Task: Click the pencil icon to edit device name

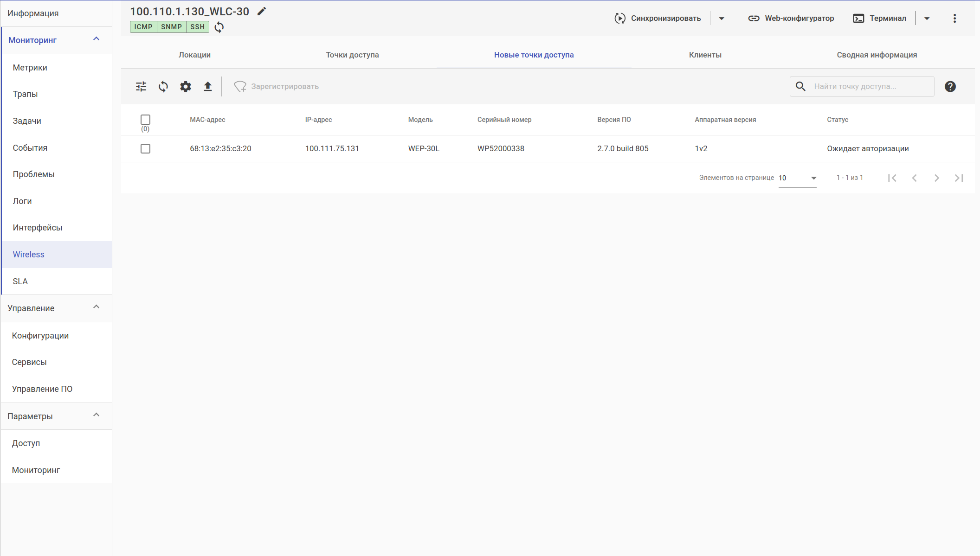Action: [x=262, y=11]
